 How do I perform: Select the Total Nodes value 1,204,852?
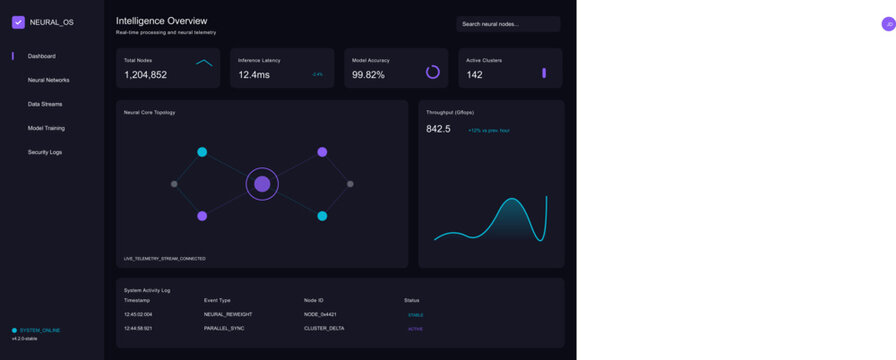(145, 75)
